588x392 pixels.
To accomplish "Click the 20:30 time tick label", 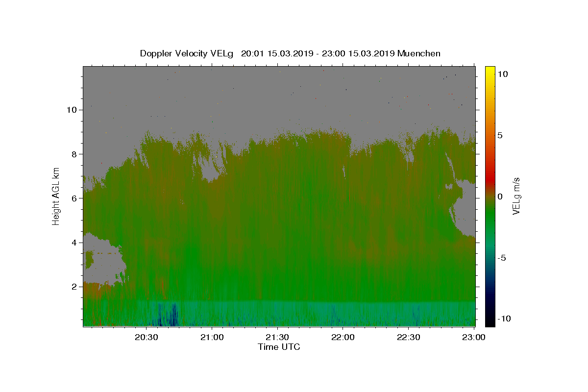I will tap(146, 338).
